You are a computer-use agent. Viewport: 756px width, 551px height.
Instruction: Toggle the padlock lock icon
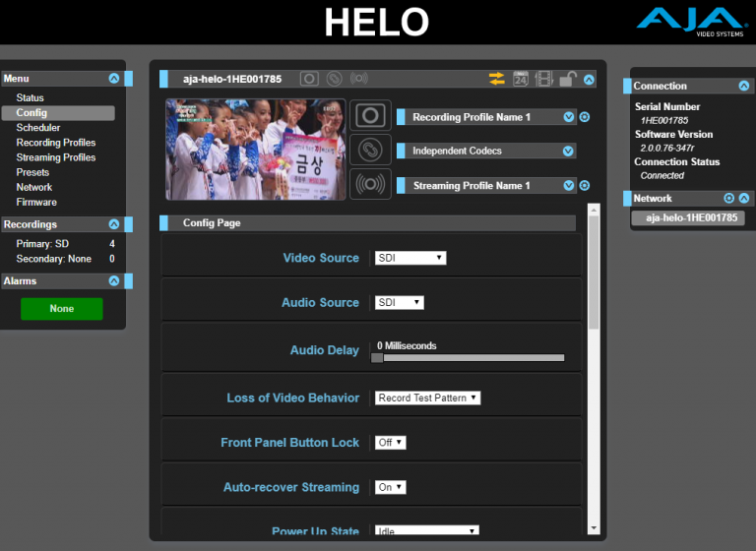tap(568, 79)
